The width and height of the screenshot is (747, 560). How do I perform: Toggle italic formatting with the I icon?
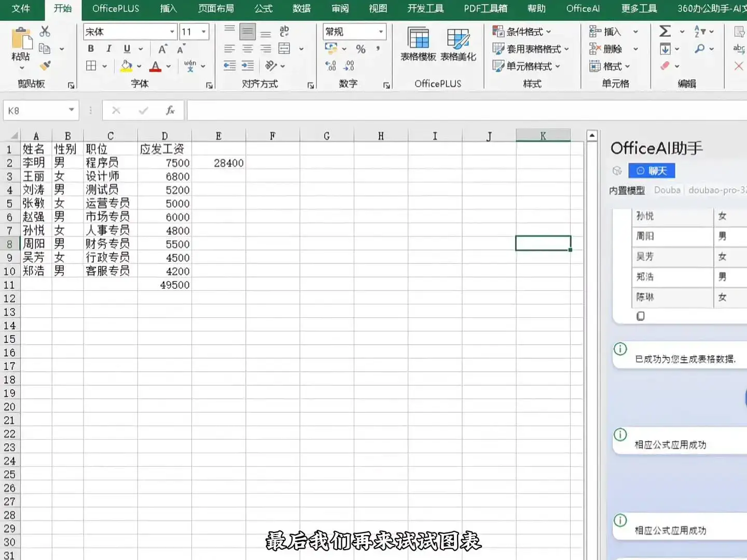click(x=109, y=49)
